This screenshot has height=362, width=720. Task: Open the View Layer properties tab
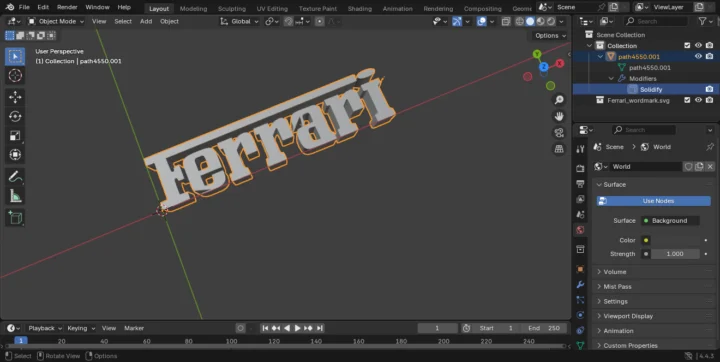pos(580,199)
